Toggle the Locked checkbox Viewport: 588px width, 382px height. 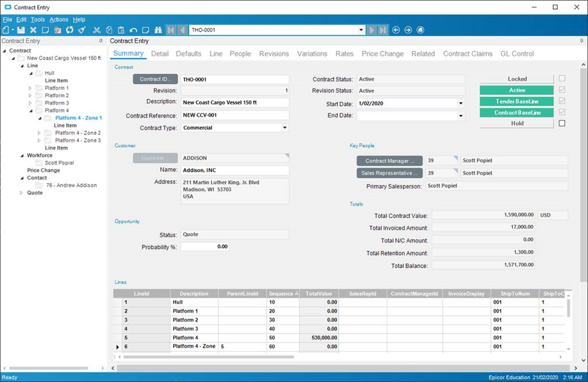[561, 79]
